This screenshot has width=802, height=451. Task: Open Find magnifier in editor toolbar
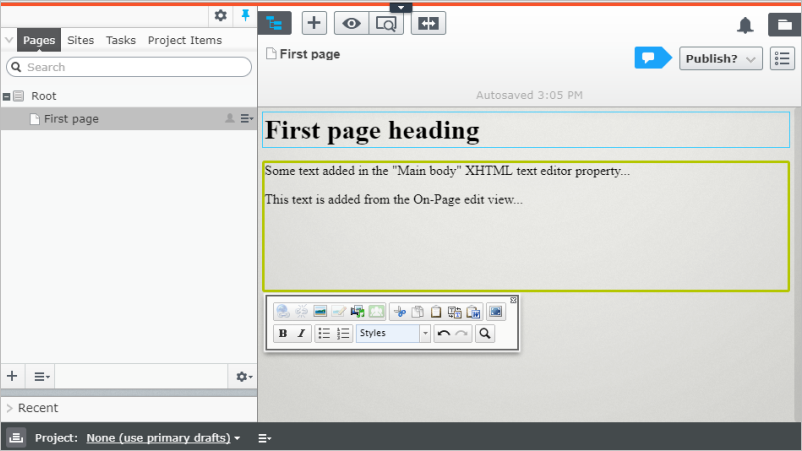pyautogui.click(x=485, y=333)
